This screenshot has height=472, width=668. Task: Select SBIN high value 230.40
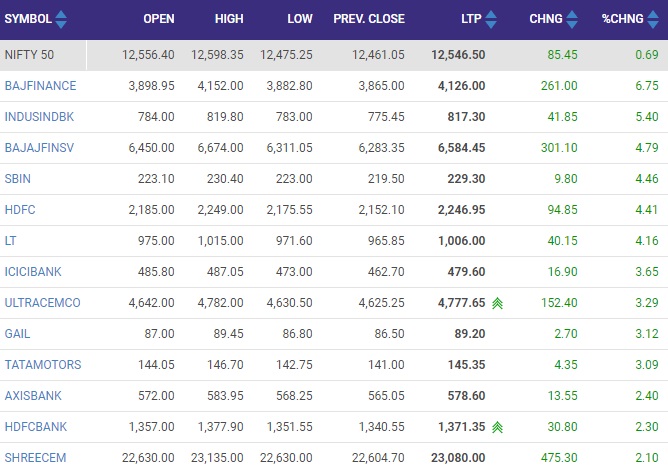[x=225, y=179]
